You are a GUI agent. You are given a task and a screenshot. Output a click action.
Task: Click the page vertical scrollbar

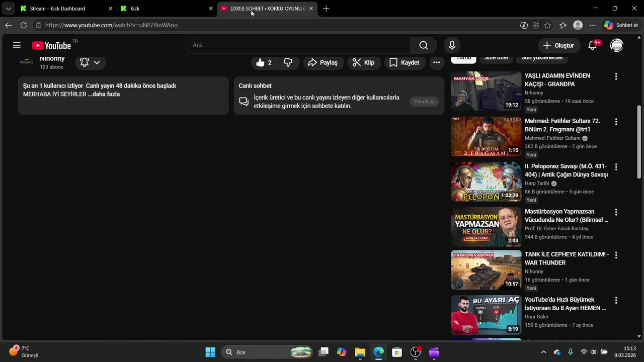[x=639, y=141]
